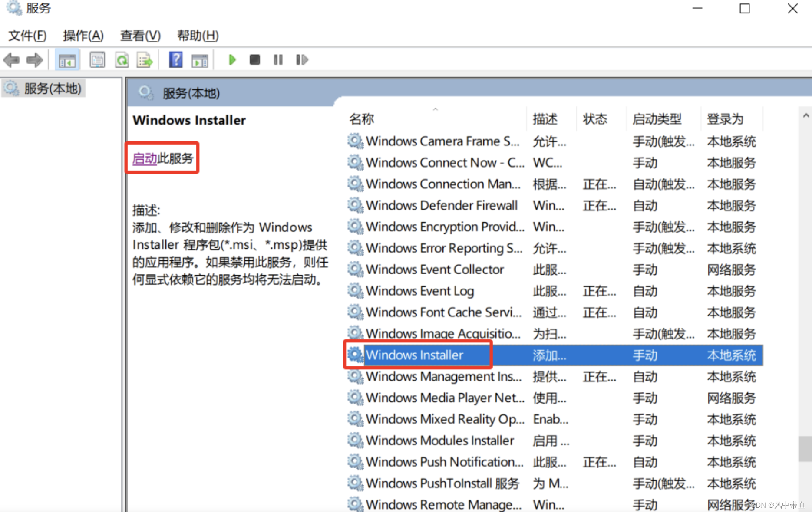Image resolution: width=812 pixels, height=513 pixels.
Task: Open the 操作(A) menu
Action: [83, 35]
